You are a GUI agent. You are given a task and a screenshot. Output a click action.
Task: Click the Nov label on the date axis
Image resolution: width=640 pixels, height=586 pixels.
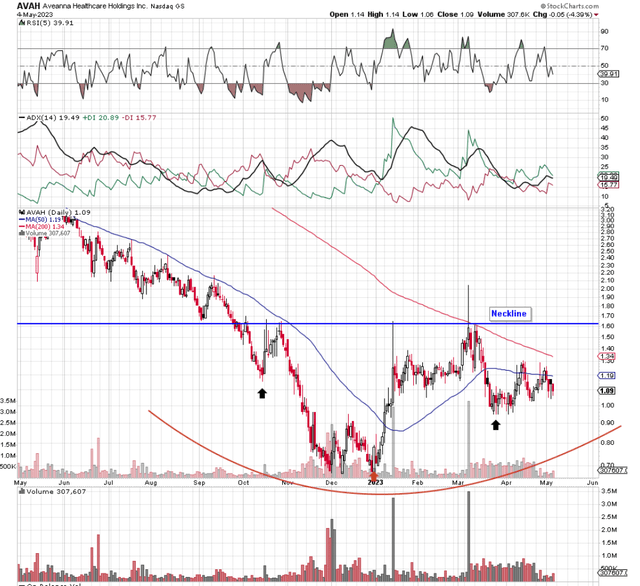coord(287,483)
